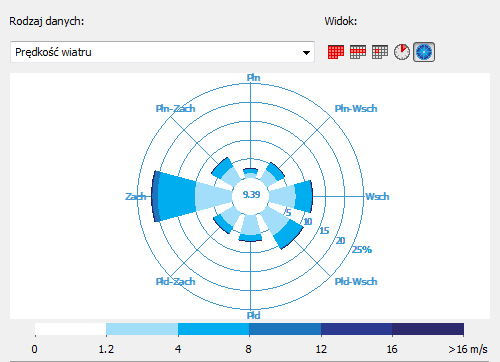Click the bright blue 4–8 legend swatch
500x362 pixels.
pos(213,329)
